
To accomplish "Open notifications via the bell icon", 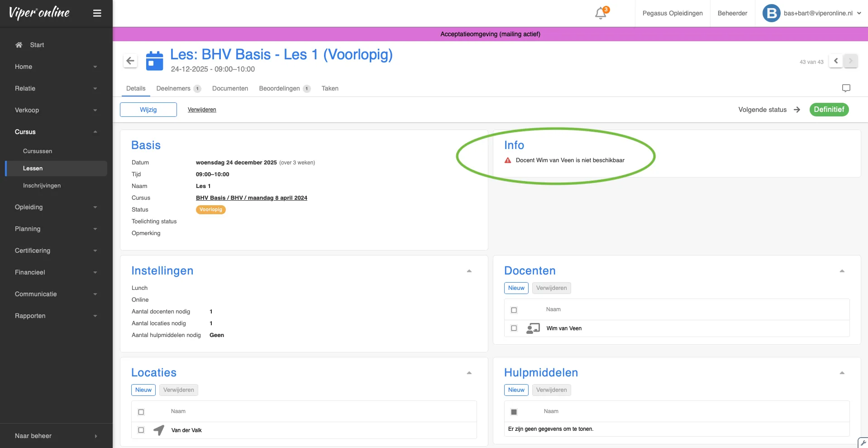I will point(600,13).
